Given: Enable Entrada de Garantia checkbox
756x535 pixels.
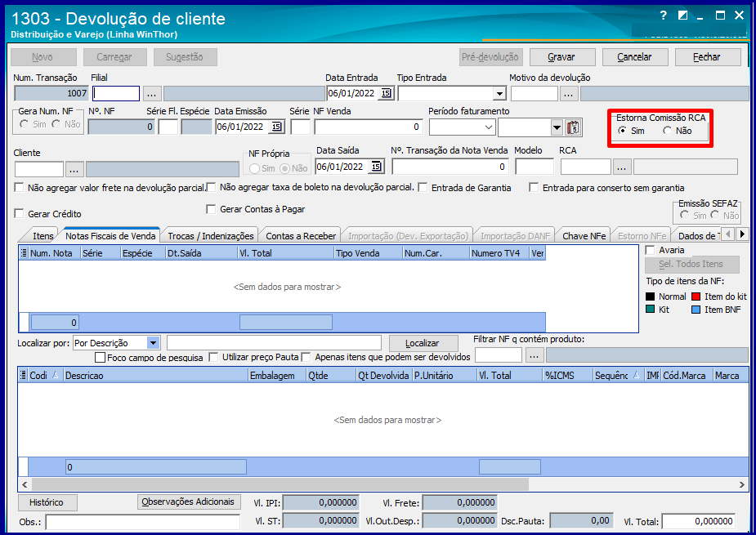Looking at the screenshot, I should click(x=423, y=188).
